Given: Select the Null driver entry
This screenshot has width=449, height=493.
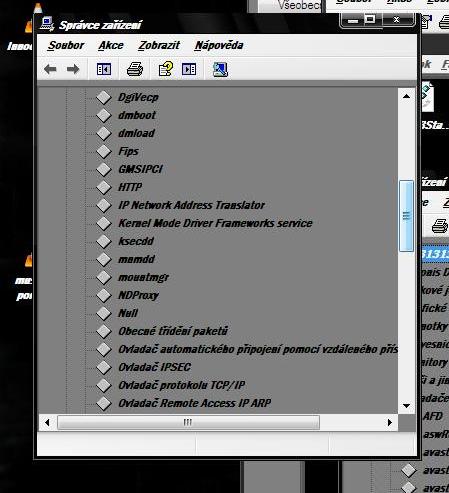Looking at the screenshot, I should [x=128, y=313].
